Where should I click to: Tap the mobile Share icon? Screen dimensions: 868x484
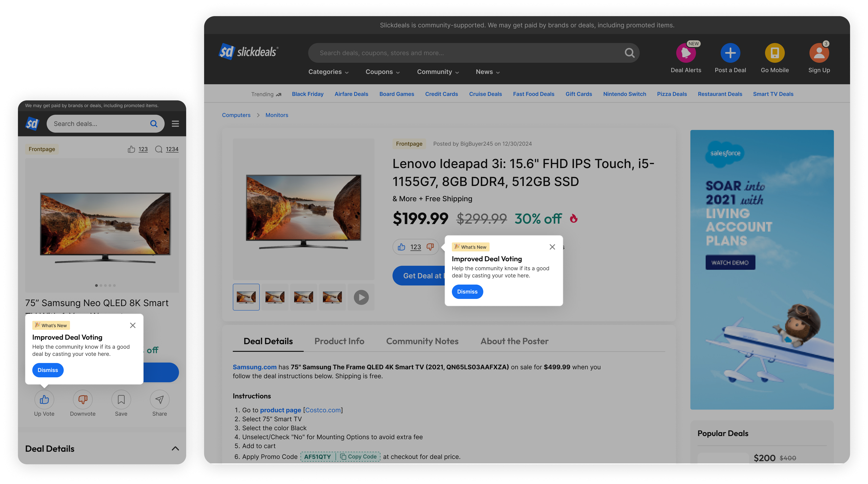[159, 400]
